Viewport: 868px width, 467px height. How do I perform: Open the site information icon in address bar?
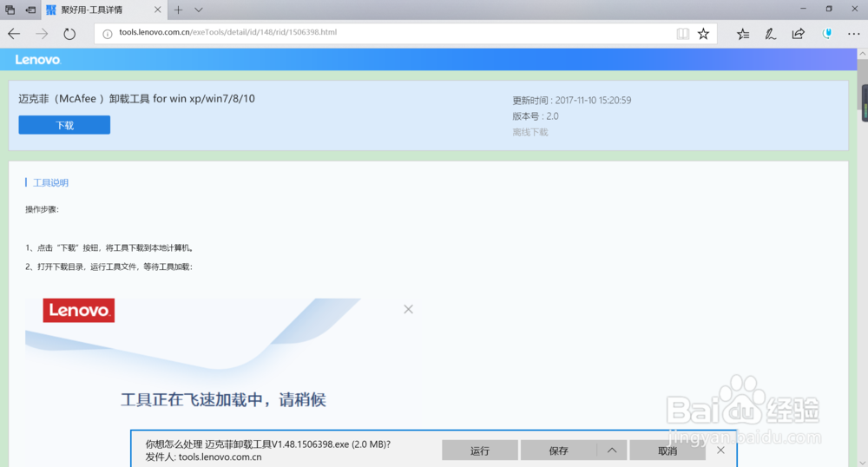(x=108, y=34)
